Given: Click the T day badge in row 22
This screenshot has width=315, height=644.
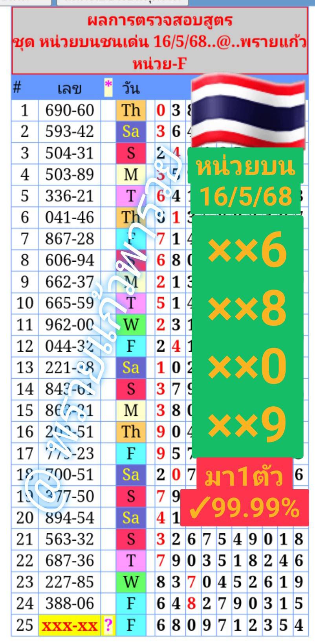Looking at the screenshot, I should tap(131, 561).
